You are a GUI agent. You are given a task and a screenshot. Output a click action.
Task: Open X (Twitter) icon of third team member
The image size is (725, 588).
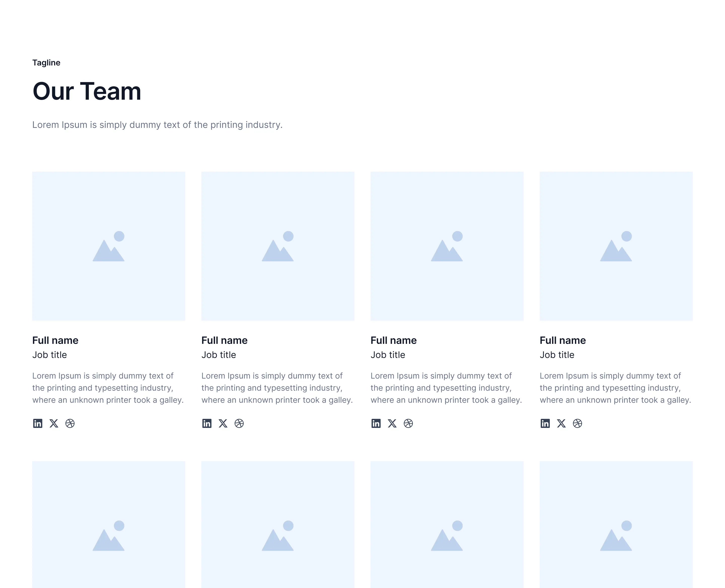[x=392, y=423]
